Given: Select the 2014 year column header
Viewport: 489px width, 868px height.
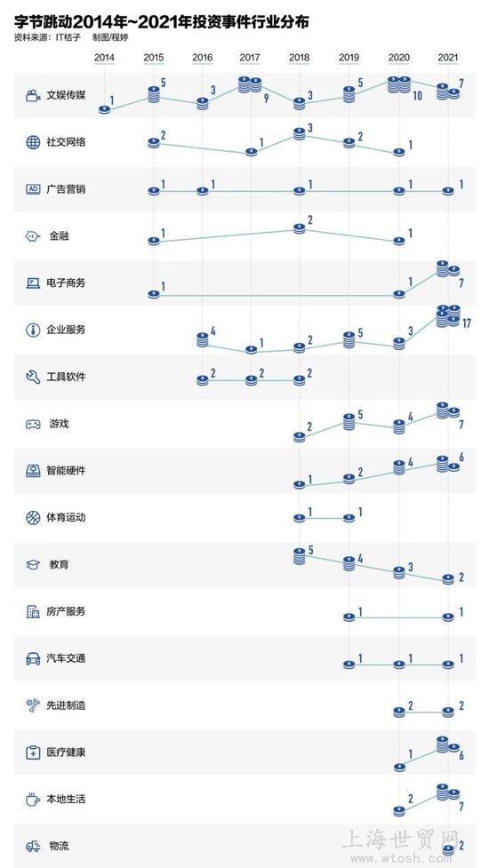Looking at the screenshot, I should 105,58.
